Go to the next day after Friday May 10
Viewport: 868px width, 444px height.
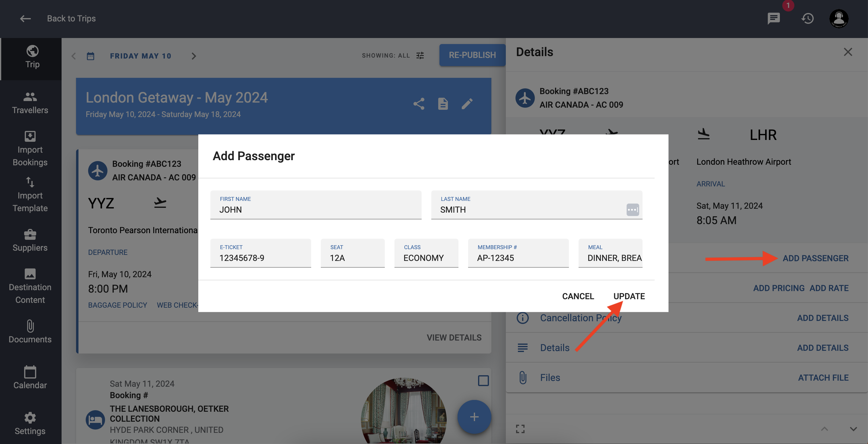coord(193,56)
